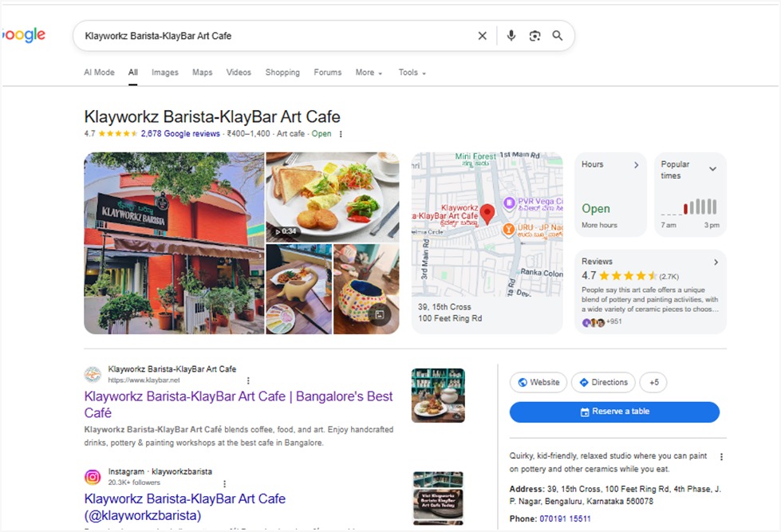This screenshot has width=781, height=532.
Task: Click the klaybar.net site favicon
Action: coord(93,375)
